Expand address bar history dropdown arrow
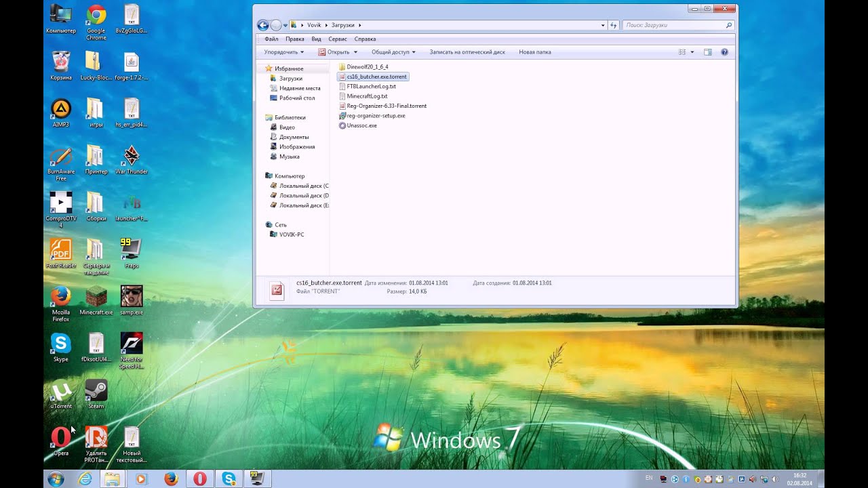 pos(603,25)
